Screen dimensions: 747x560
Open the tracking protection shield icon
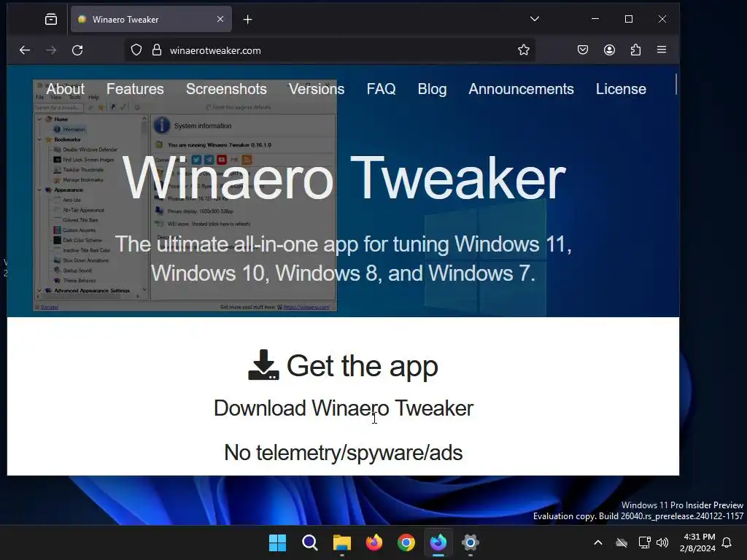pos(136,50)
